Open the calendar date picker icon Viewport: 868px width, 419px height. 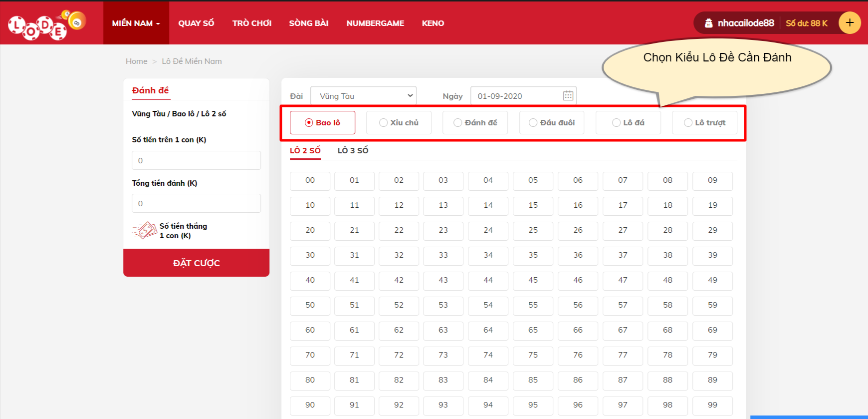568,96
